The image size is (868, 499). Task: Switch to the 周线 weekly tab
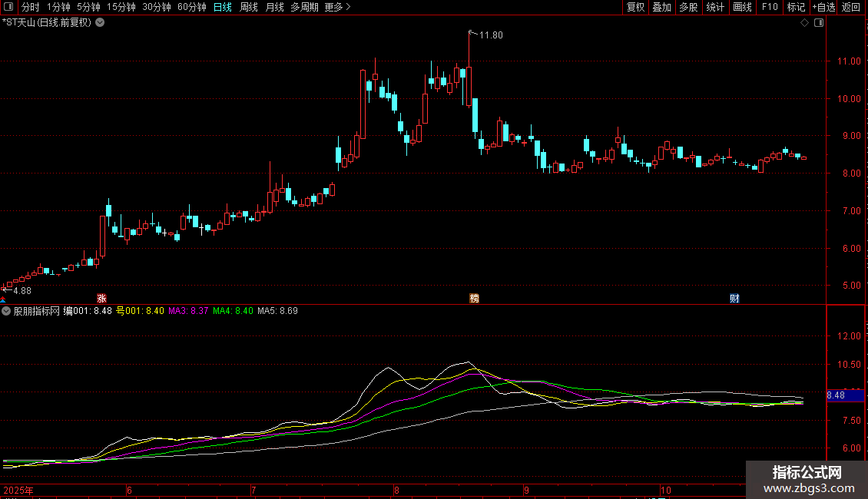tap(249, 7)
